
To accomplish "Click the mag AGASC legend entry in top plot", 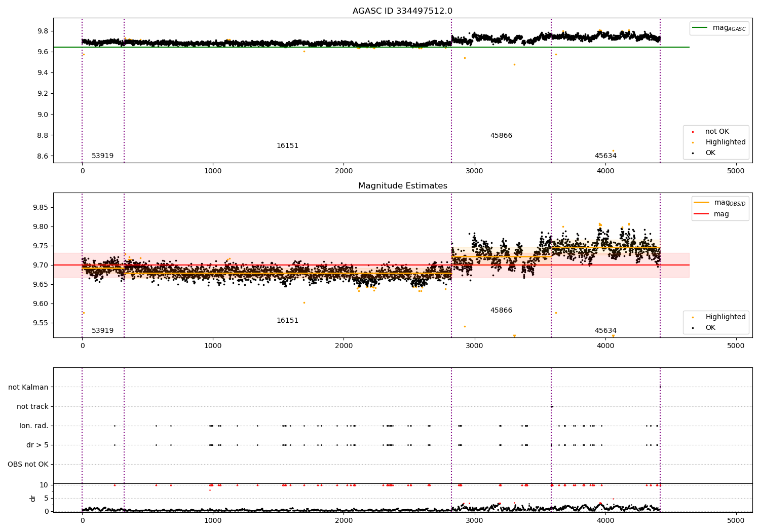I will point(719,28).
